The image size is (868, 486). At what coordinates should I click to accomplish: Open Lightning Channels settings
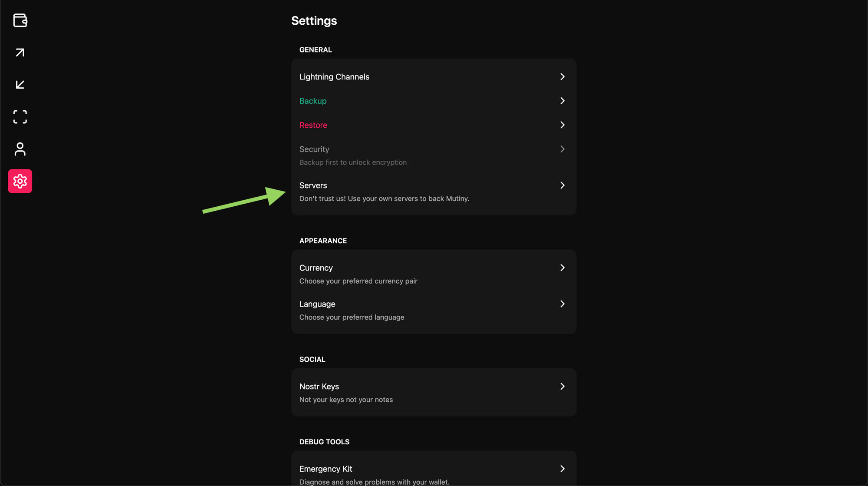click(x=334, y=77)
